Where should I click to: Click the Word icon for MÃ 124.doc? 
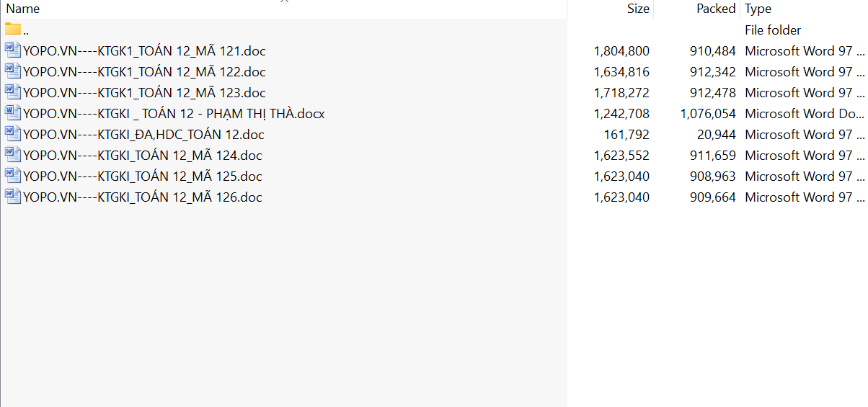13,155
